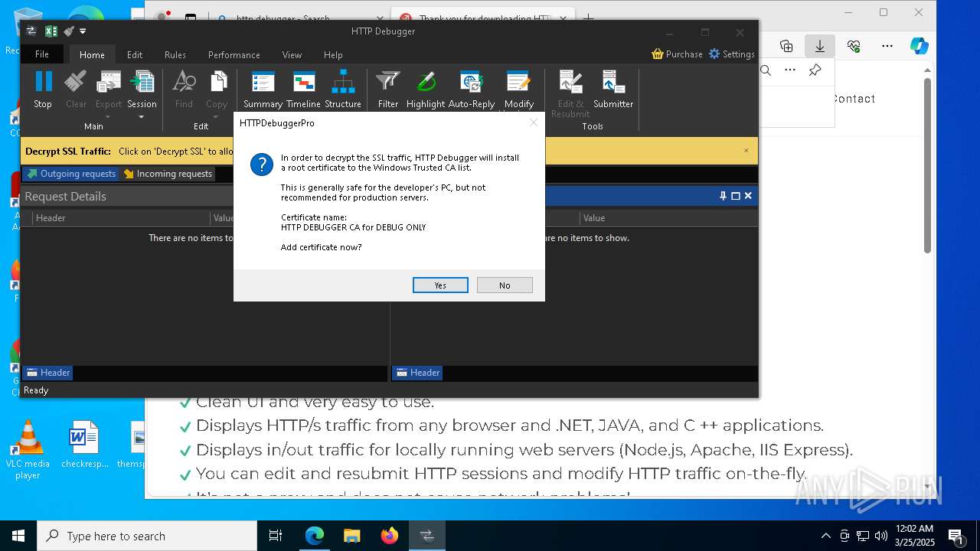The image size is (980, 551).
Task: Click the Edge page vertical scrollbar
Action: point(927,165)
